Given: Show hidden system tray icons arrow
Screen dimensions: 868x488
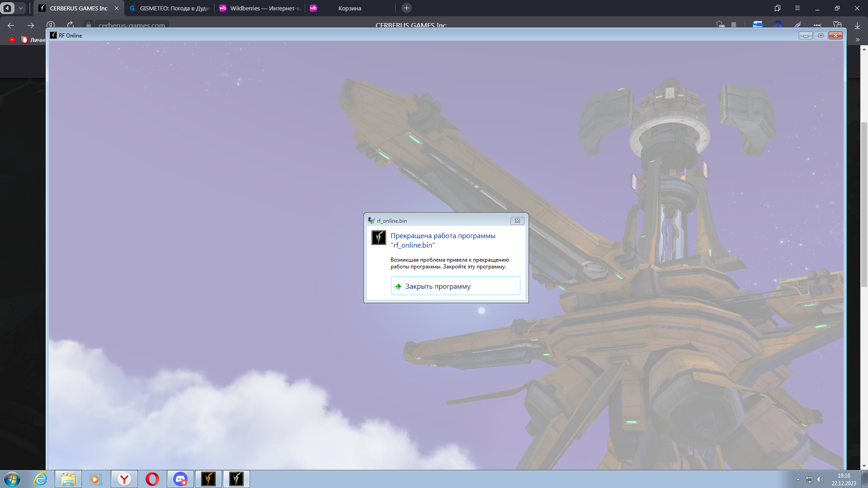Looking at the screenshot, I should (798, 479).
